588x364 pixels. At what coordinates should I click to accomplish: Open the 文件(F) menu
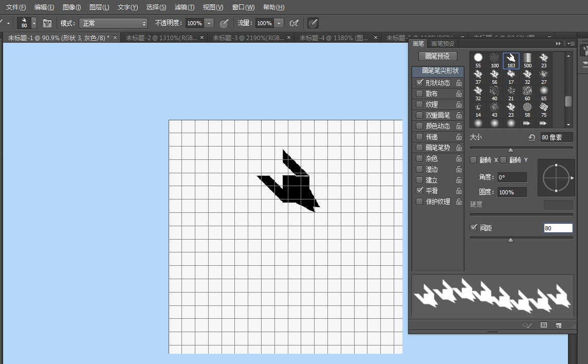pos(16,7)
